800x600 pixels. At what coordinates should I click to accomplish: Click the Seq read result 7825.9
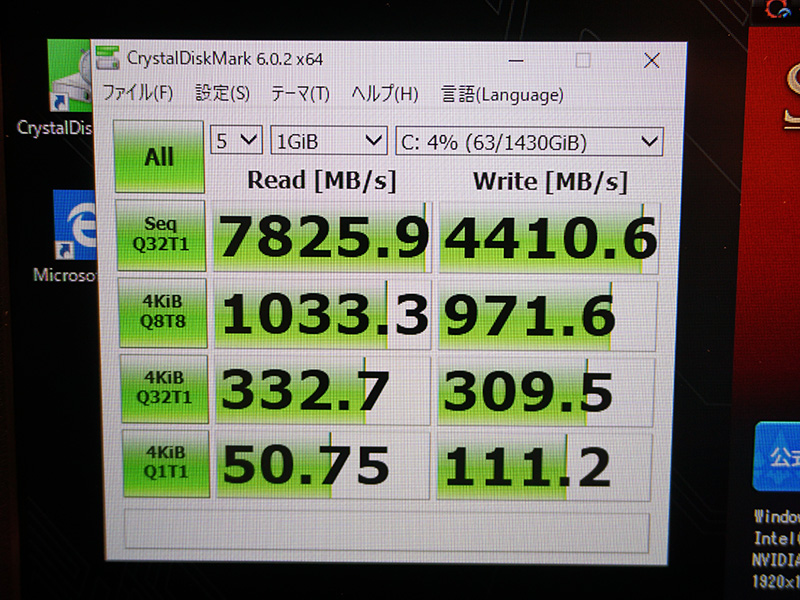(322, 237)
